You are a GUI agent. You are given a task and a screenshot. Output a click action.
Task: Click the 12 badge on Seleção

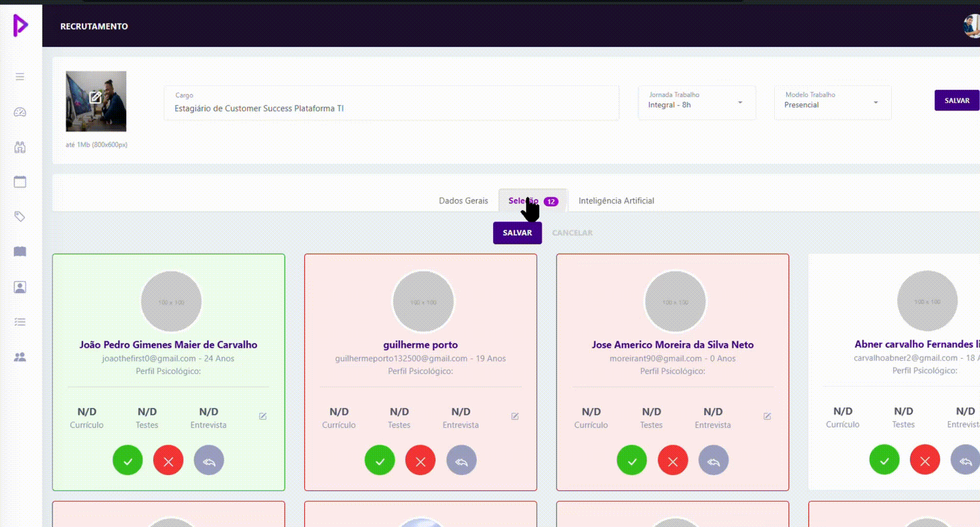[551, 202]
